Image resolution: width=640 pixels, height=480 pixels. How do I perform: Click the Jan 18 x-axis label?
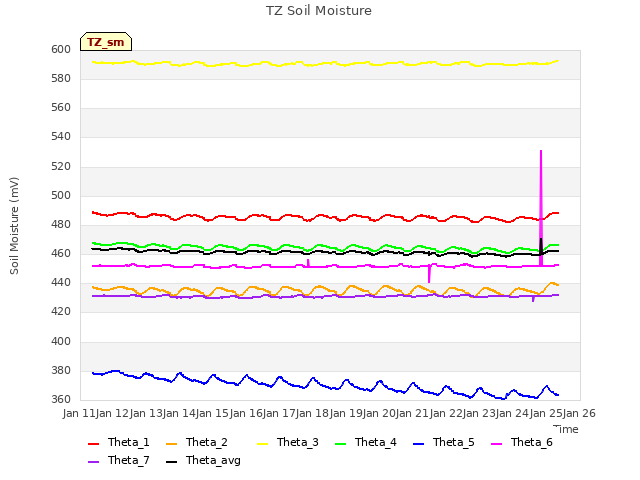tap(312, 413)
